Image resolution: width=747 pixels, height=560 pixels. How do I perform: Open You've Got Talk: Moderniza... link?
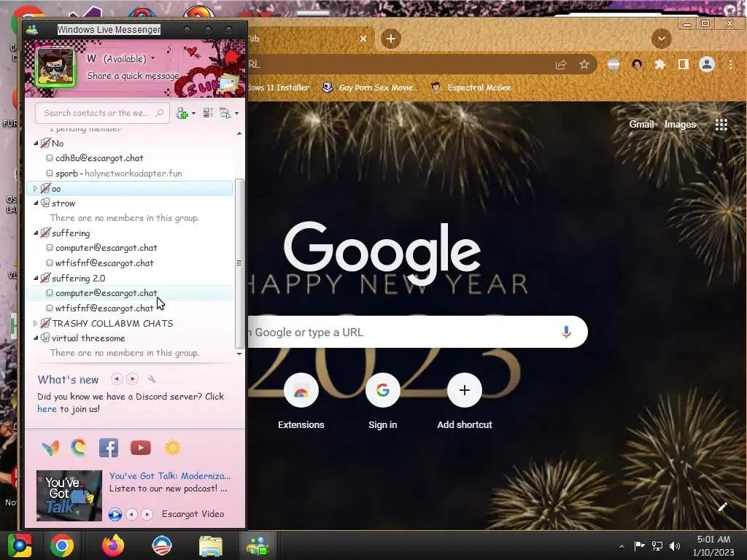[169, 475]
